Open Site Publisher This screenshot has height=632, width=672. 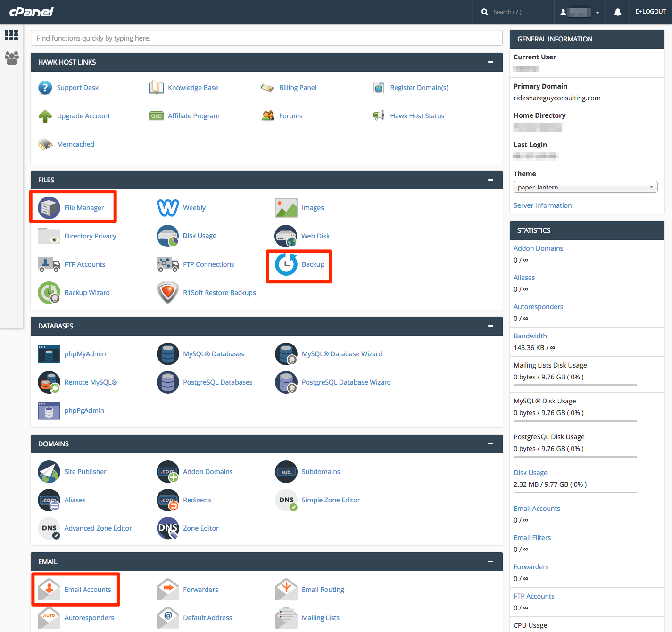coord(85,471)
